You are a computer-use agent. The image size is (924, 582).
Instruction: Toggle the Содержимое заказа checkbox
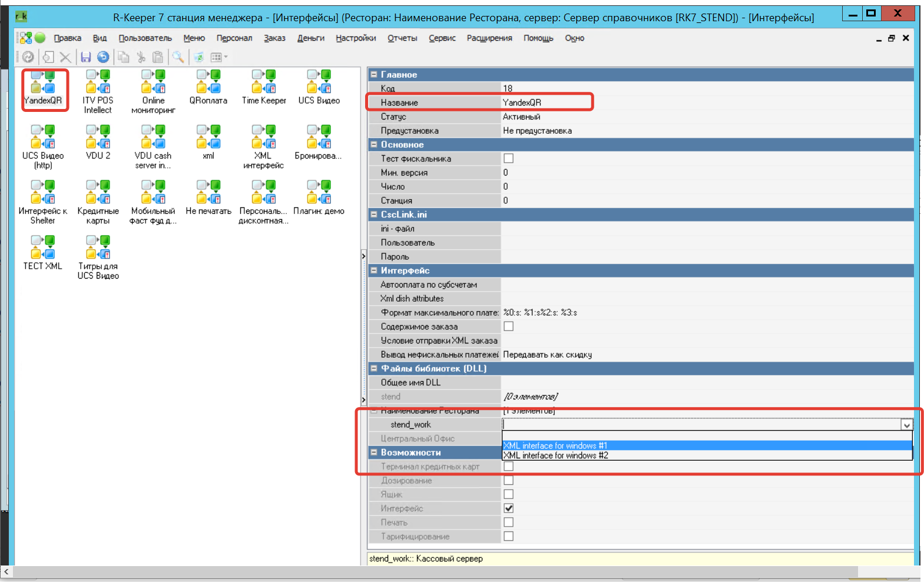[x=508, y=326]
